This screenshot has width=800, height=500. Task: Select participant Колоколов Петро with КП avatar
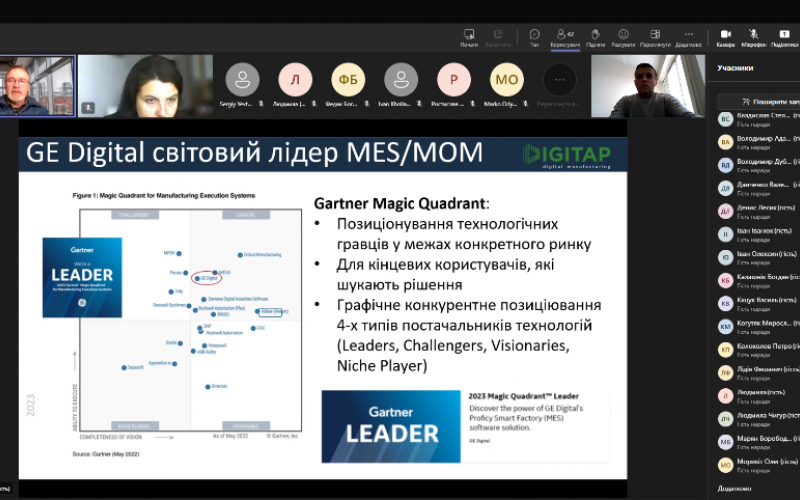[758, 350]
